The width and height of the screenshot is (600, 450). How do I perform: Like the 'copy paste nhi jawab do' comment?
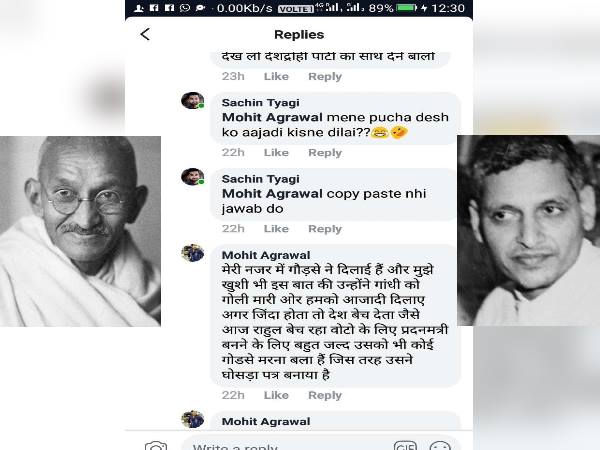(x=276, y=229)
